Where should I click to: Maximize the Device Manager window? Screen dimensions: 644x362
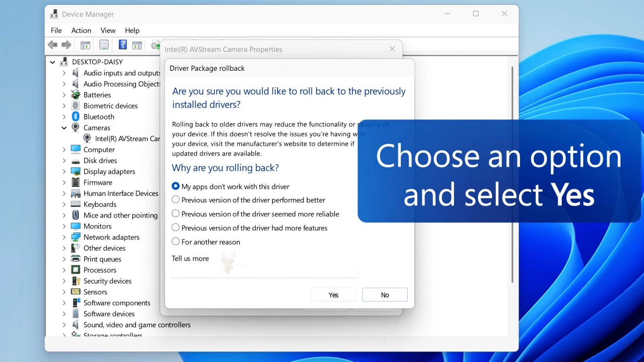click(476, 14)
